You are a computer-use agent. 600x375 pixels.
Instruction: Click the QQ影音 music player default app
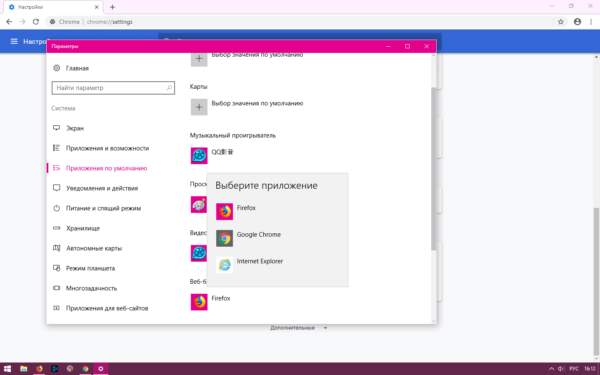point(212,156)
